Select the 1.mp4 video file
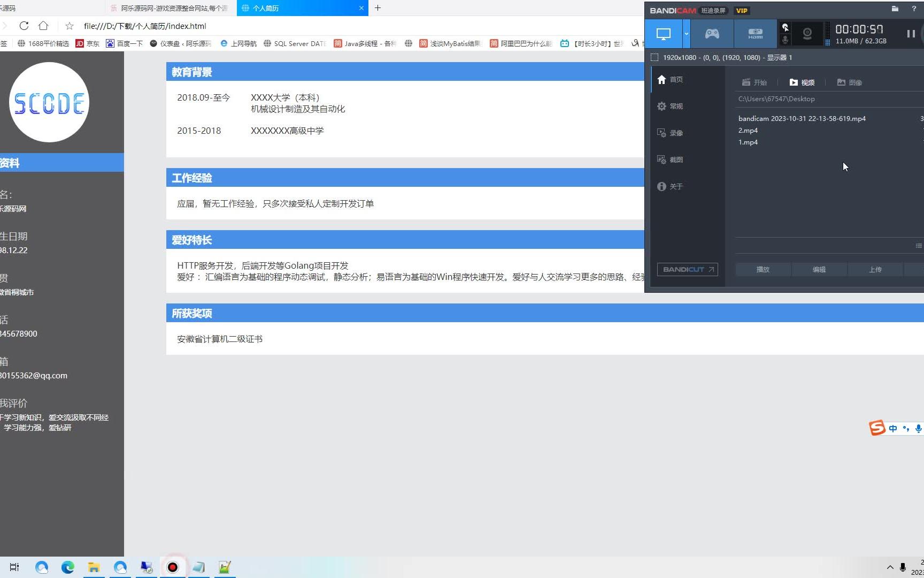The height and width of the screenshot is (578, 924). (748, 142)
